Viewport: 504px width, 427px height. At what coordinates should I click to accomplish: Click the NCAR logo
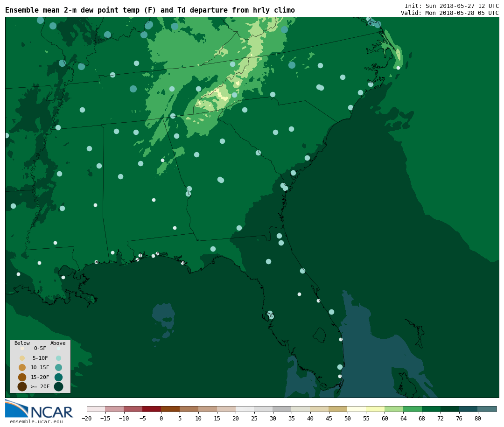click(x=39, y=409)
